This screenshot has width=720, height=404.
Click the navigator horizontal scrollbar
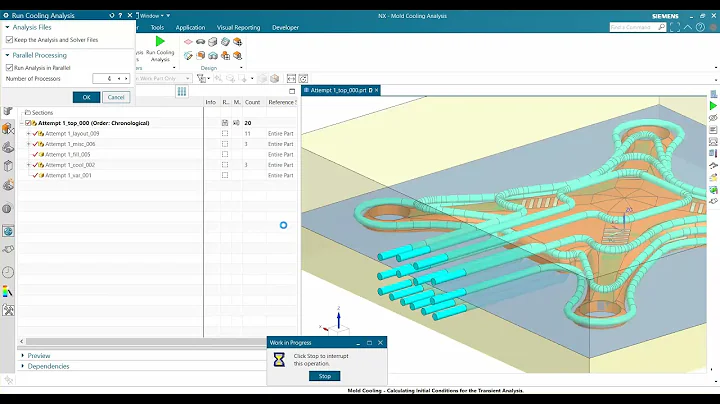point(145,341)
